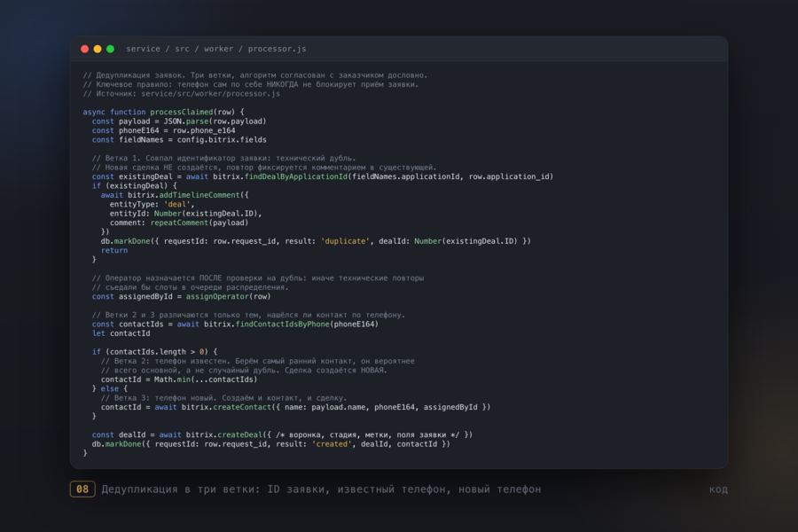Click the string literal 'deal'
Viewport: 798px width, 532px height.
(176, 204)
